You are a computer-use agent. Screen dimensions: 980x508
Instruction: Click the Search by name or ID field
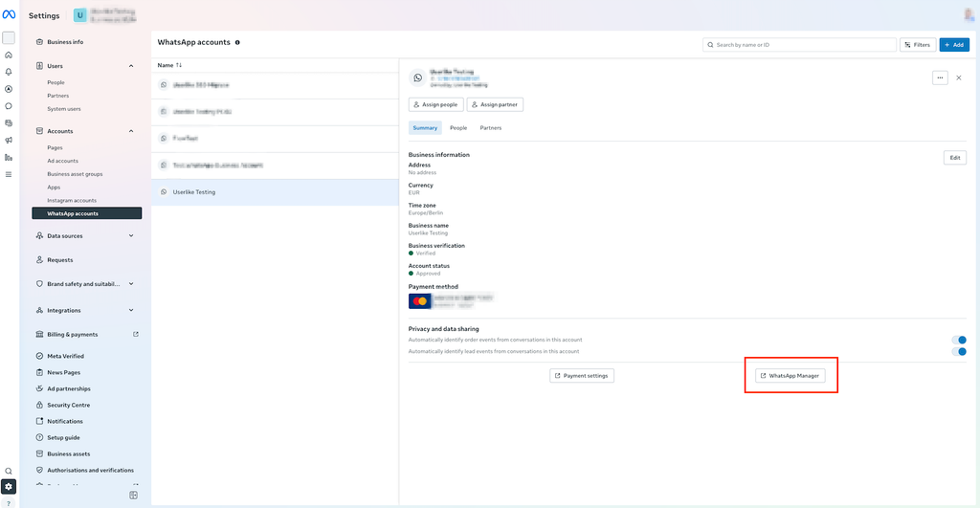(x=799, y=45)
